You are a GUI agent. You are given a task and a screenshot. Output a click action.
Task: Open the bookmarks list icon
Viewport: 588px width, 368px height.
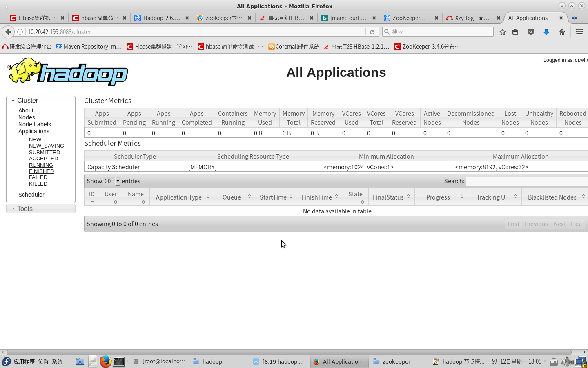point(516,32)
